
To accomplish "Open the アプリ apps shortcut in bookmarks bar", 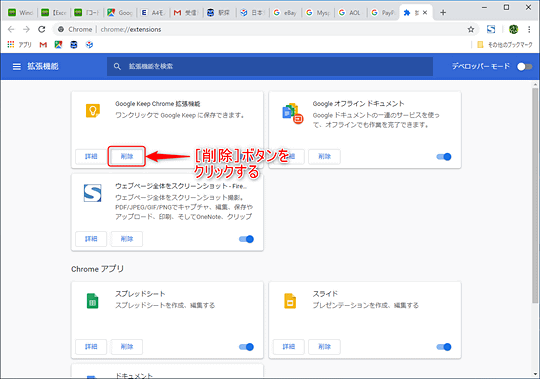I will pos(19,44).
